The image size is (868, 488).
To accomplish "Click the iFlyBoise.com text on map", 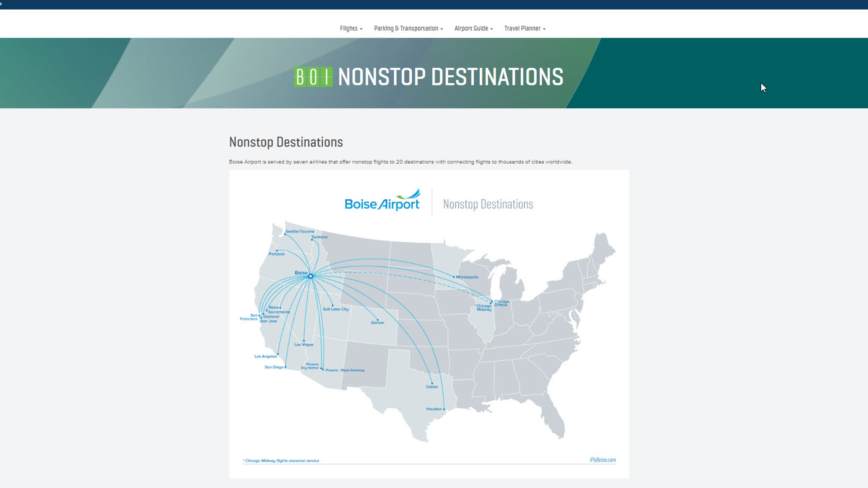I will (603, 460).
